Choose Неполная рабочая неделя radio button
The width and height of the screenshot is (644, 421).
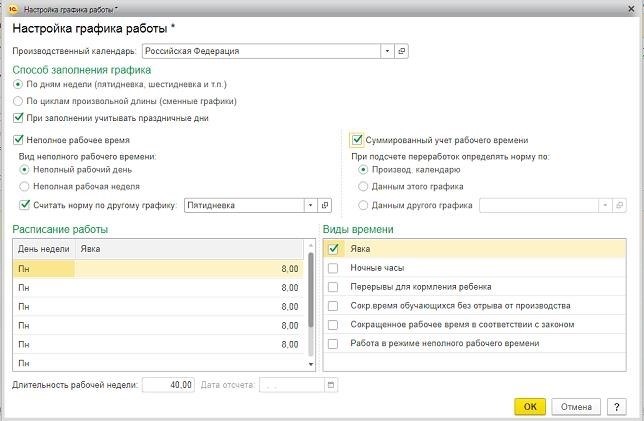(25, 187)
